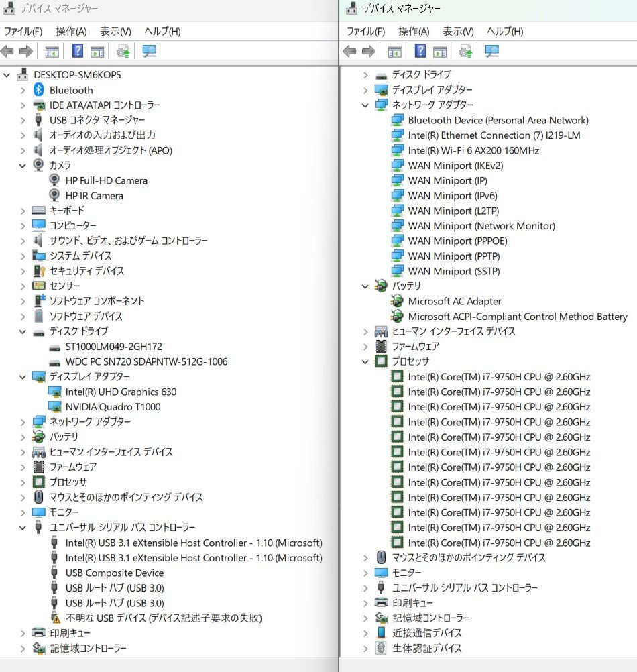Select the first USB ルート ハブ (USB 3.0) entry
Screen dimensions: 637x672
pyautogui.click(x=115, y=588)
